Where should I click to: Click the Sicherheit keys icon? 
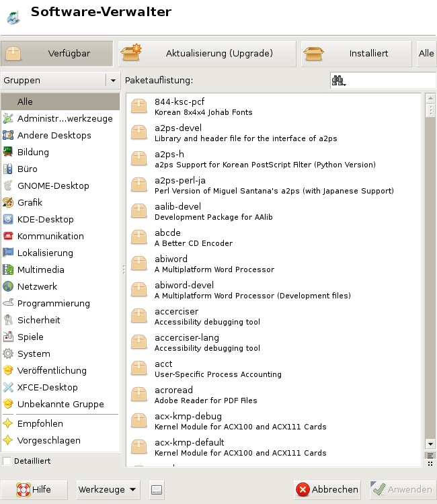[8, 320]
